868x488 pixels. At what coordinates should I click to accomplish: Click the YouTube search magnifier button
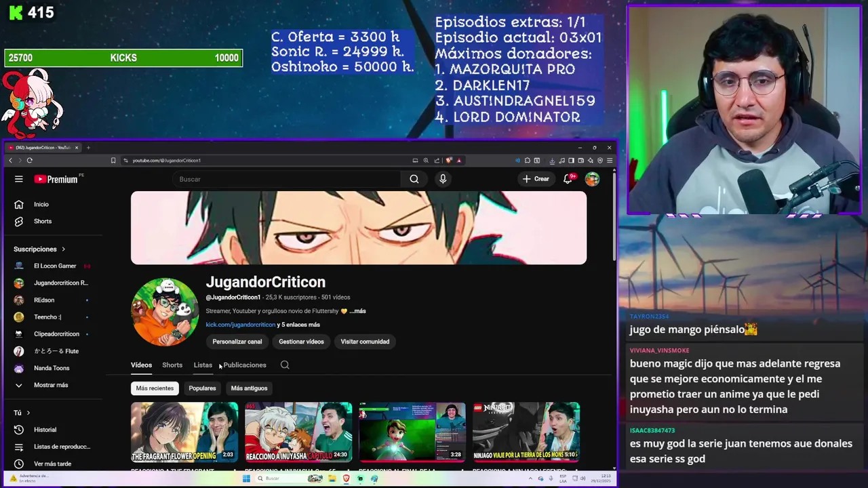[x=414, y=179]
